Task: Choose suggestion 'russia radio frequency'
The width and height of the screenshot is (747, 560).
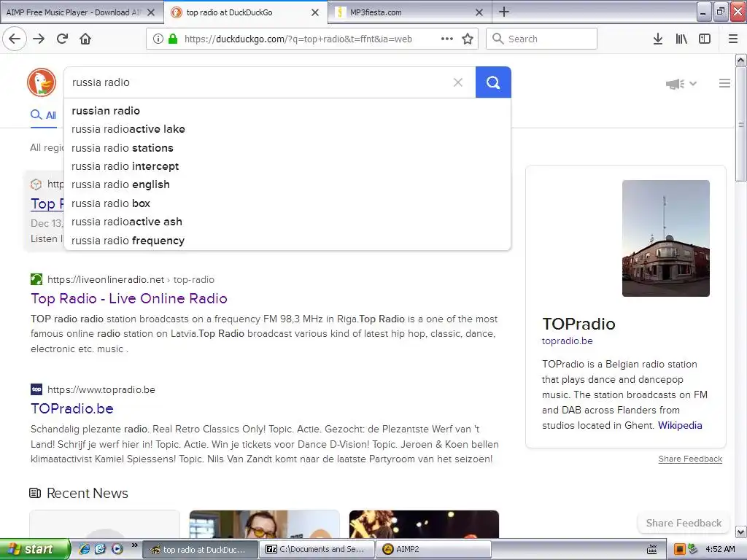Action: [287, 241]
